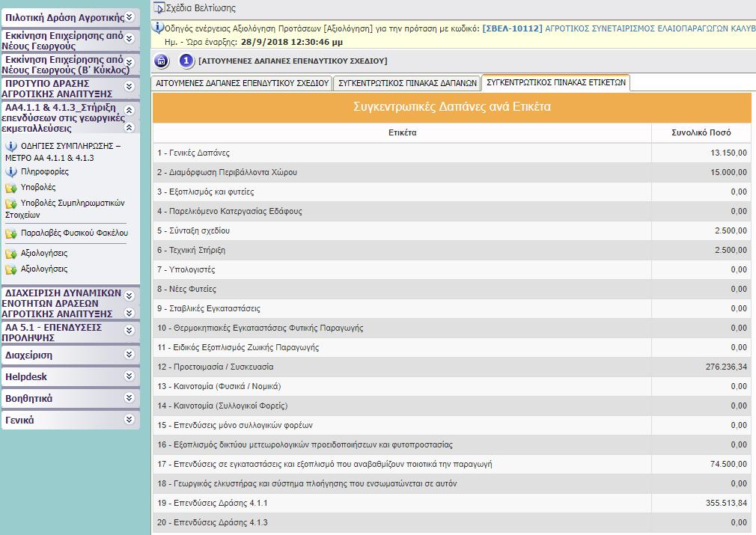Expand the Νέους Γεωργούς (Β' Κύκλος) chevron
The height and width of the screenshot is (535, 756).
click(129, 63)
